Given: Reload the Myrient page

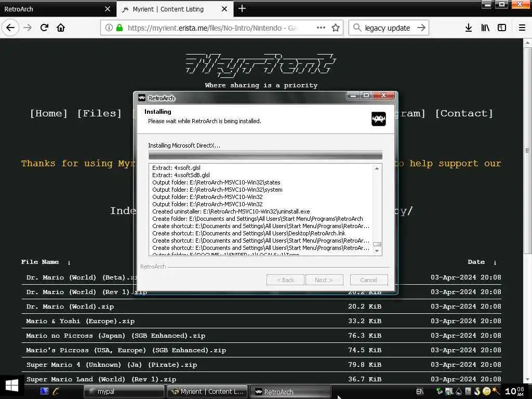Looking at the screenshot, I should pos(44,28).
